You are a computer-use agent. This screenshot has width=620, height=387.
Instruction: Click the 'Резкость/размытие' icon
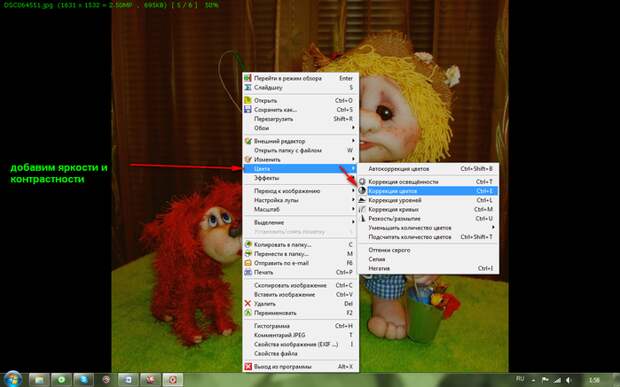(x=362, y=218)
